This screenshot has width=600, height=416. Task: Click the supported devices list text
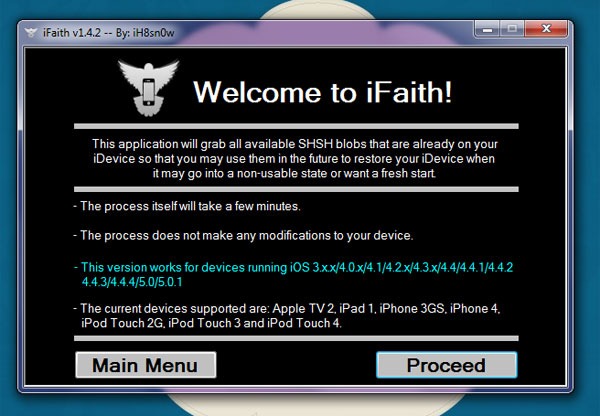(287, 316)
